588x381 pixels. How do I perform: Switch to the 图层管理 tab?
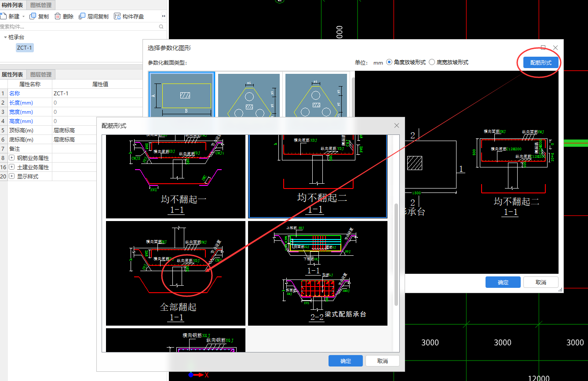pos(41,74)
